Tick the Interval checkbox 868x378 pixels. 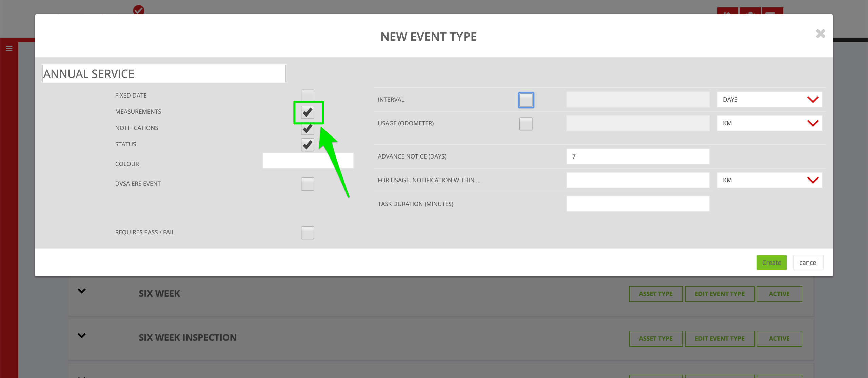pyautogui.click(x=526, y=100)
